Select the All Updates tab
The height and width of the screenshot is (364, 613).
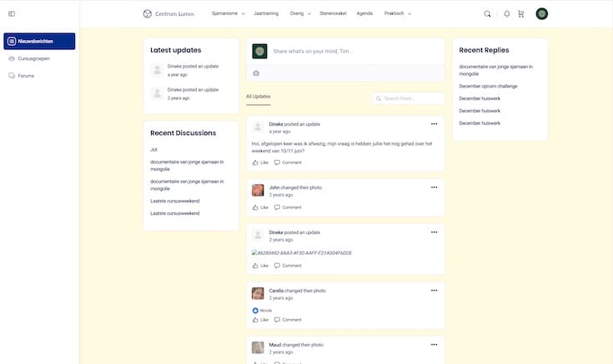point(259,97)
